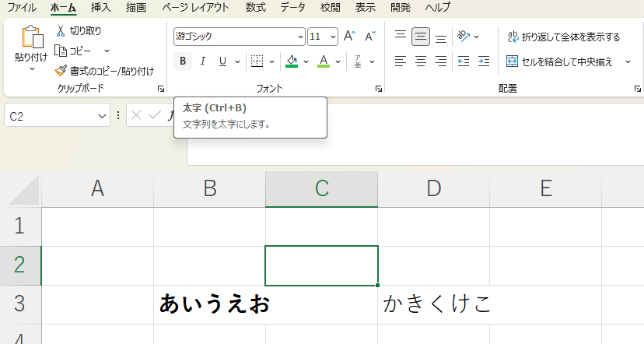644x344 pixels.
Task: Open the font name dropdown (游ゴシック)
Action: point(300,37)
